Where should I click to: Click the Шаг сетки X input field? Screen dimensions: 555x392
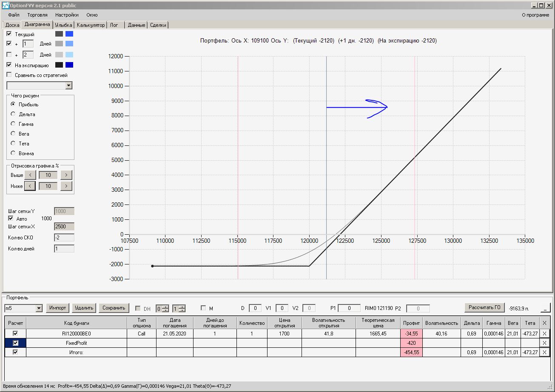pos(64,227)
